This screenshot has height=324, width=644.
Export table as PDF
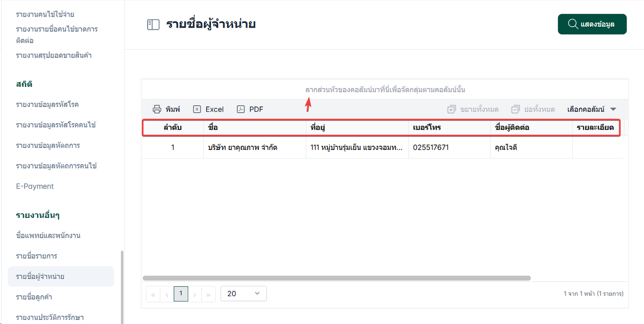click(250, 109)
